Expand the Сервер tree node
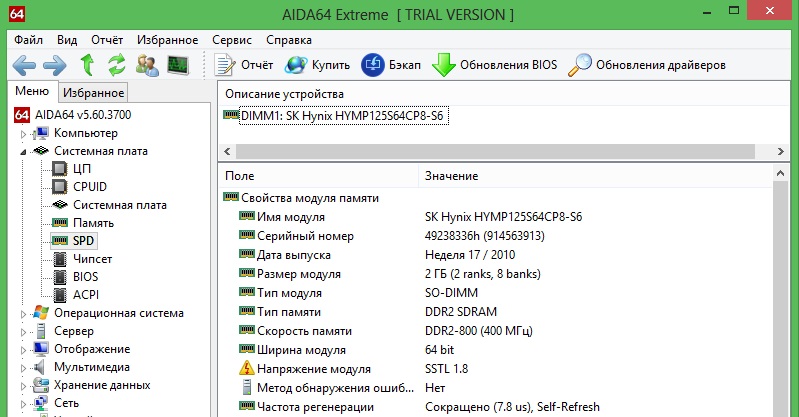 (23, 332)
